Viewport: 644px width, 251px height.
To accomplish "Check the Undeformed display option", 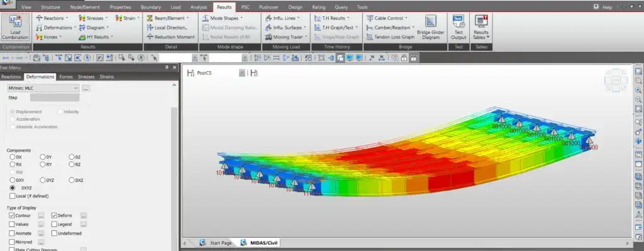I will click(x=55, y=233).
